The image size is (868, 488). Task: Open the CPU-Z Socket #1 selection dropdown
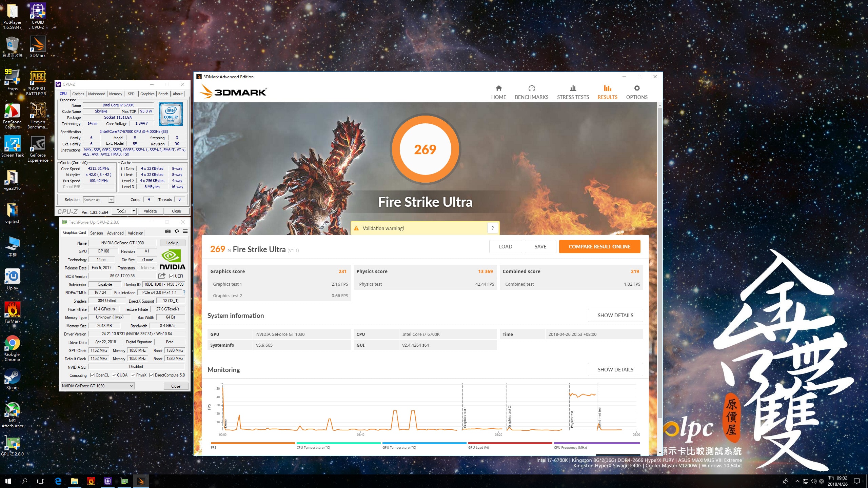tap(98, 200)
